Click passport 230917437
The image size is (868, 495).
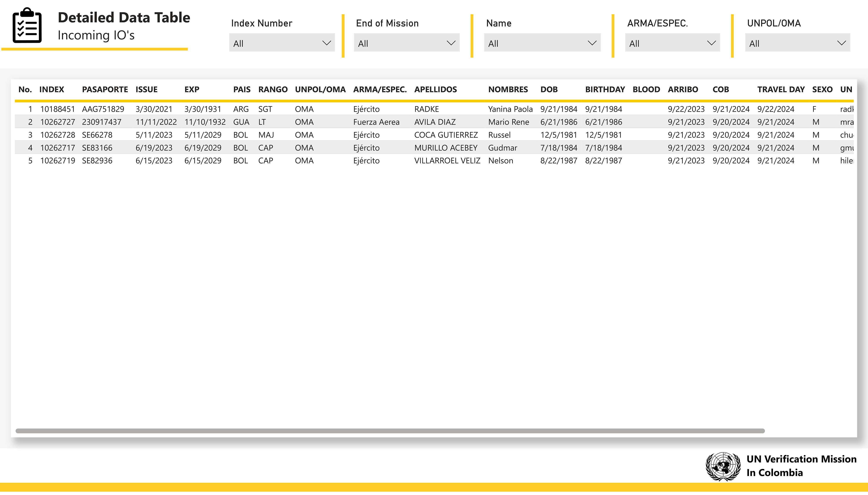click(102, 122)
